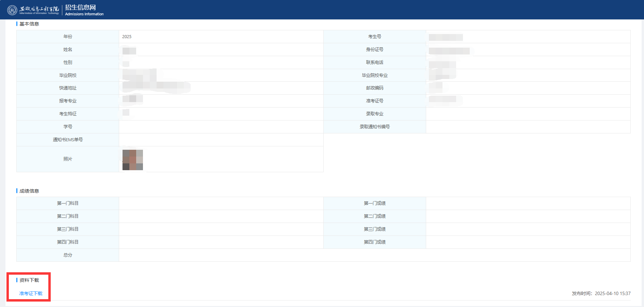The width and height of the screenshot is (644, 307).
Task: Open the 准考证下载 link
Action: [x=31, y=293]
